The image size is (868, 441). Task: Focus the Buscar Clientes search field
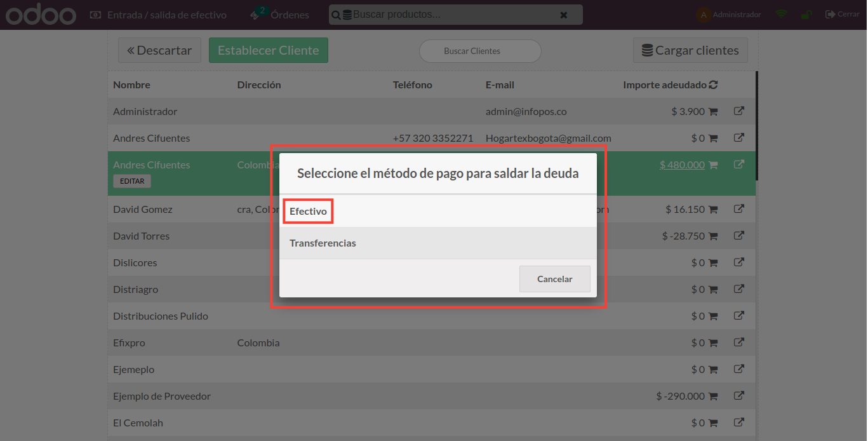point(479,51)
